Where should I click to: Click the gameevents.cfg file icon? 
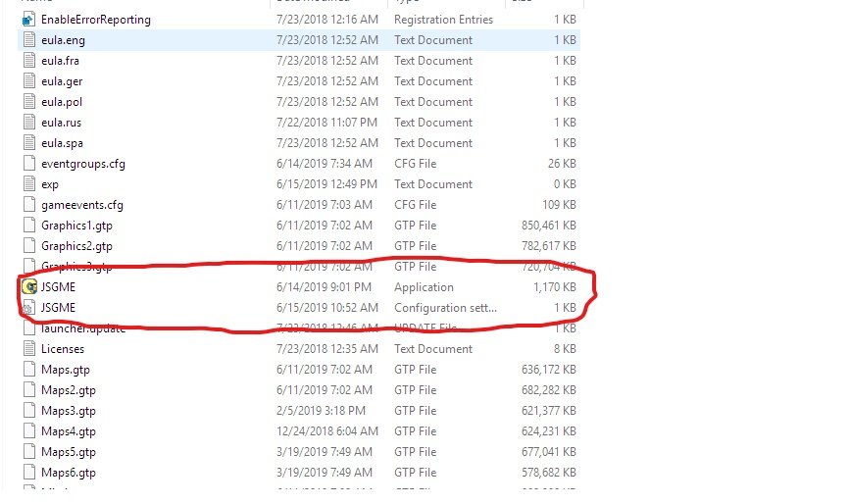28,205
